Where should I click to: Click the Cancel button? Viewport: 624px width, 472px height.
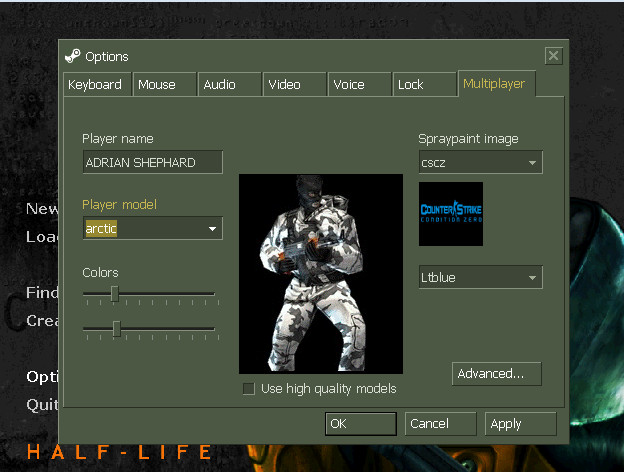(441, 424)
